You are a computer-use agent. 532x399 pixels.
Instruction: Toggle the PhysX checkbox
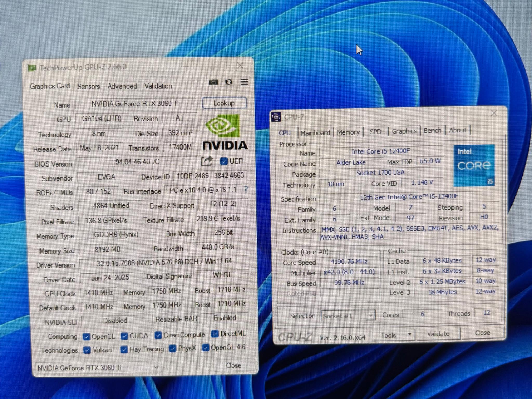point(172,348)
